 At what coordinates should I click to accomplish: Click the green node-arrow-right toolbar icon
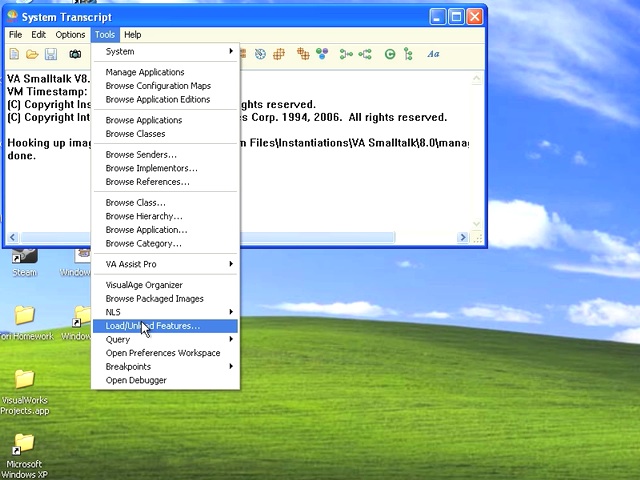[346, 54]
